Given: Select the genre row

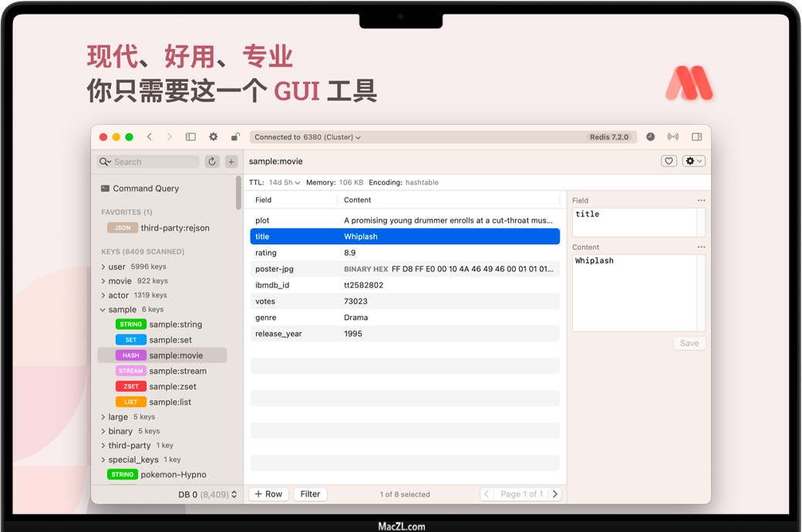Looking at the screenshot, I should 405,318.
